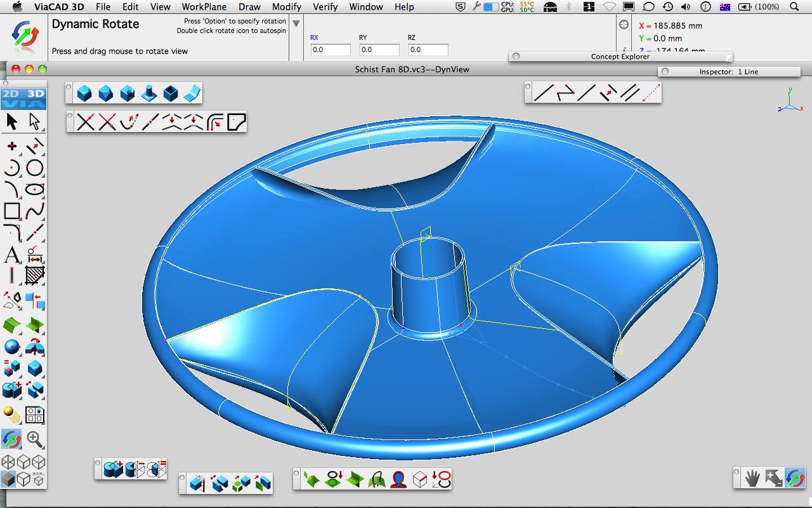The image size is (812, 508).
Task: Select the arrow selection tool
Action: (11, 121)
